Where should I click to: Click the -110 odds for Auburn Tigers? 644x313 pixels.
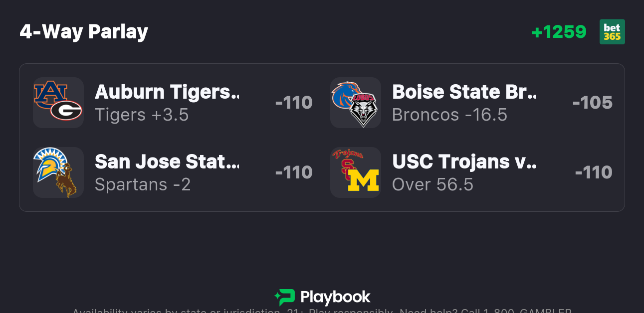pos(294,103)
